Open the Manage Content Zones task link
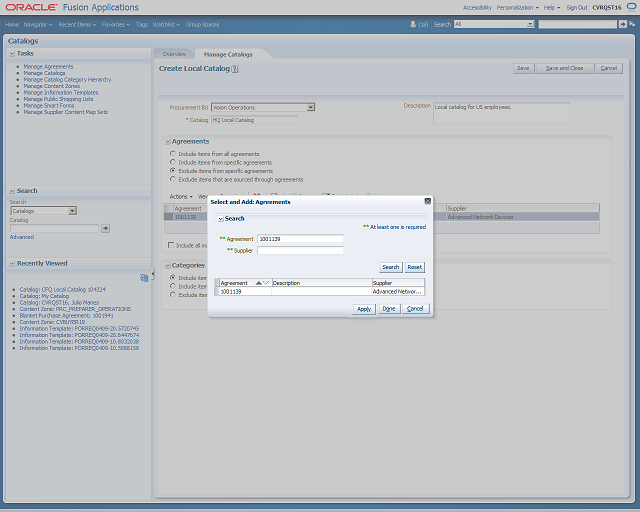The image size is (640, 512). [x=51, y=86]
